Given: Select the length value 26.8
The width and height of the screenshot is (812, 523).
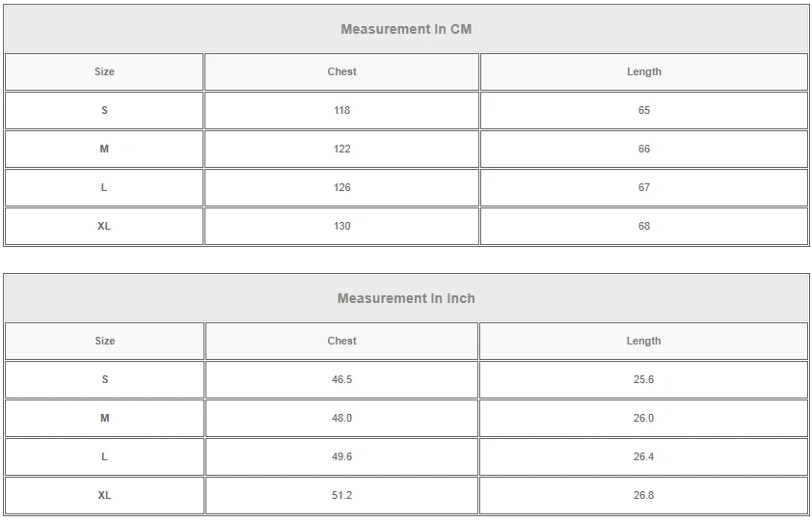Looking at the screenshot, I should point(643,495).
